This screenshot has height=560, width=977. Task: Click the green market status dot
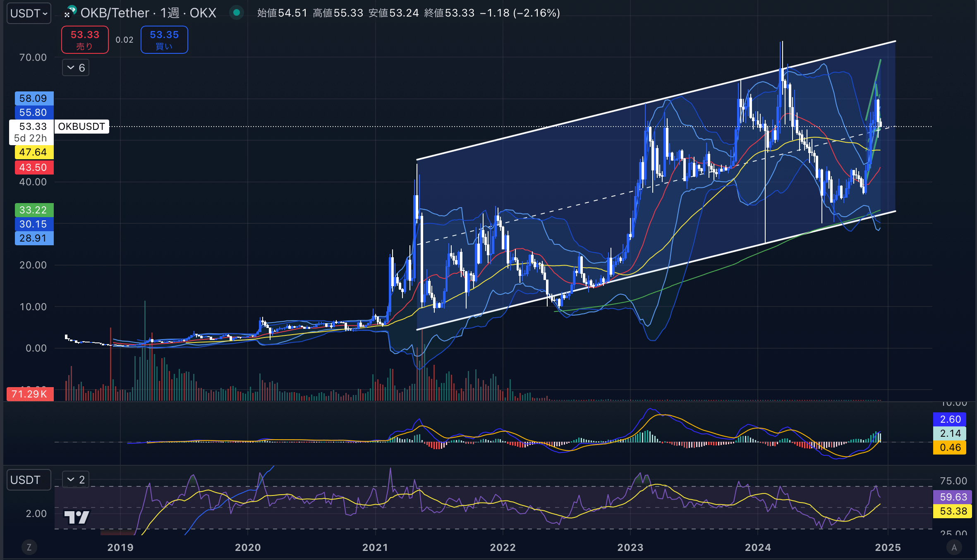(237, 13)
